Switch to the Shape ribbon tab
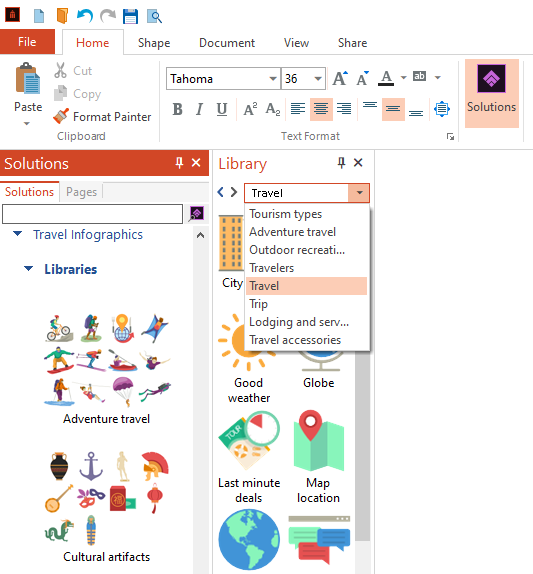Viewport: 533px width, 574px height. click(154, 43)
